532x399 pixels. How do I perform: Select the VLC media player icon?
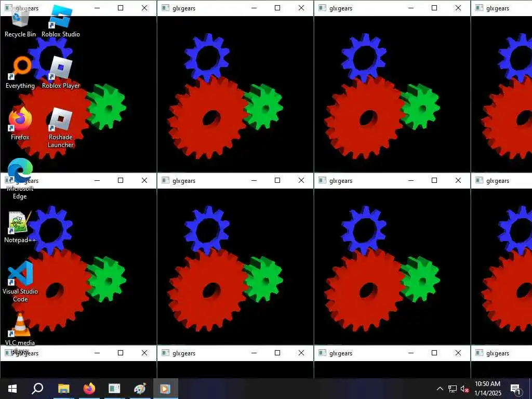[x=20, y=334]
